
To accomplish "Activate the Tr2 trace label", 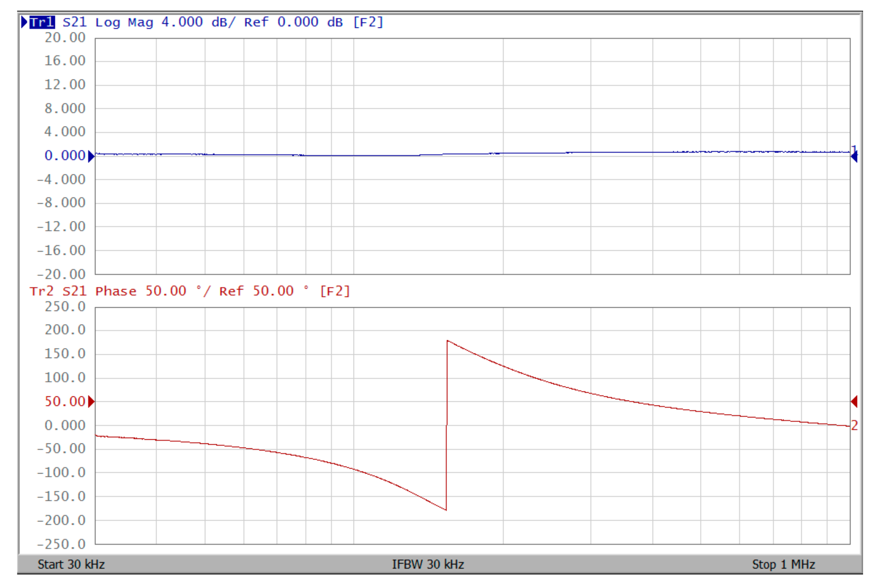I will (x=41, y=291).
